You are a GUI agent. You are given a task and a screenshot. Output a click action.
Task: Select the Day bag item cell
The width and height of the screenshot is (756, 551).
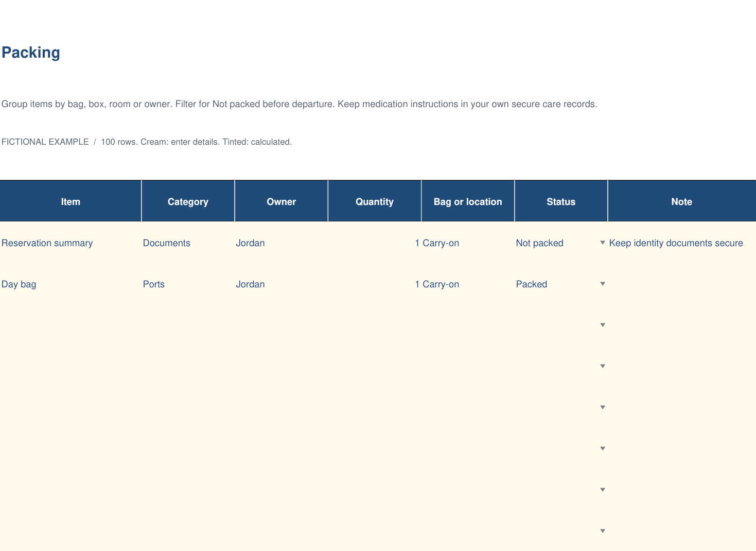click(x=71, y=284)
